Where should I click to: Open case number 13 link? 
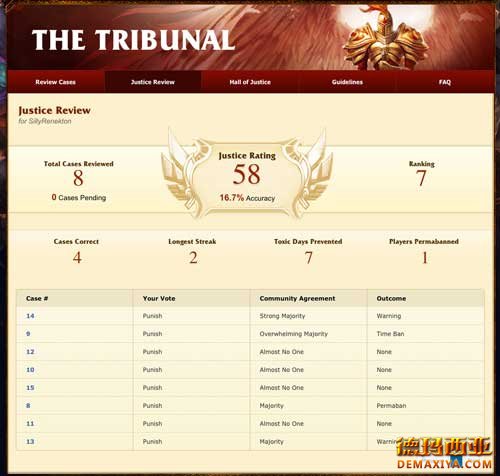30,442
